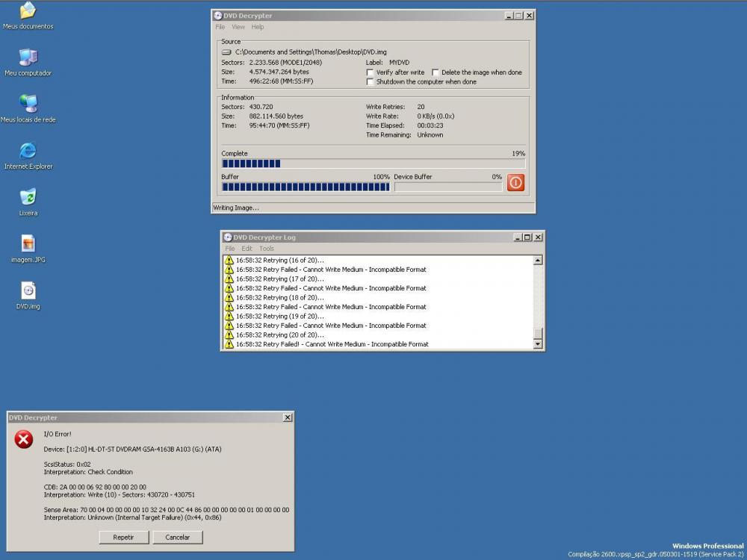The width and height of the screenshot is (747, 560).
Task: Open the Meus documentos desktop icon
Action: (x=28, y=11)
